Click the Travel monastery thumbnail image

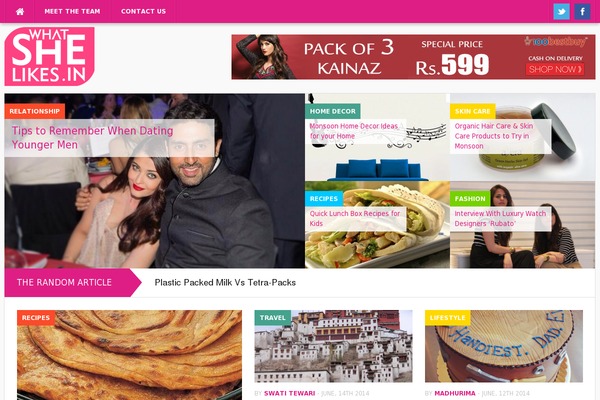(333, 346)
